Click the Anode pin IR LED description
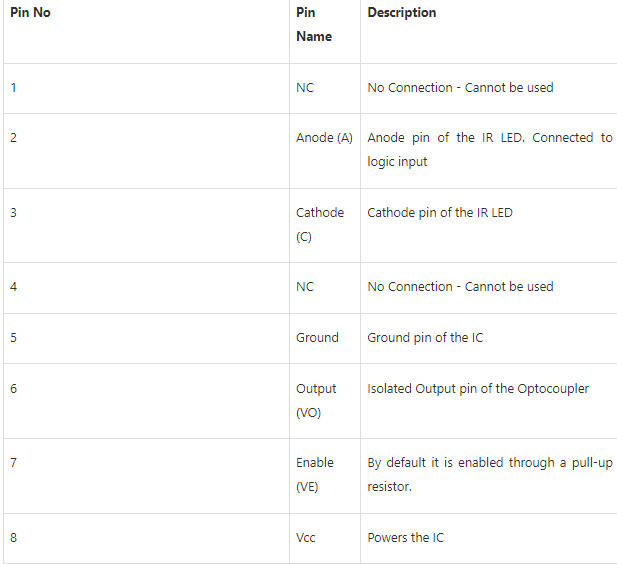 click(489, 150)
